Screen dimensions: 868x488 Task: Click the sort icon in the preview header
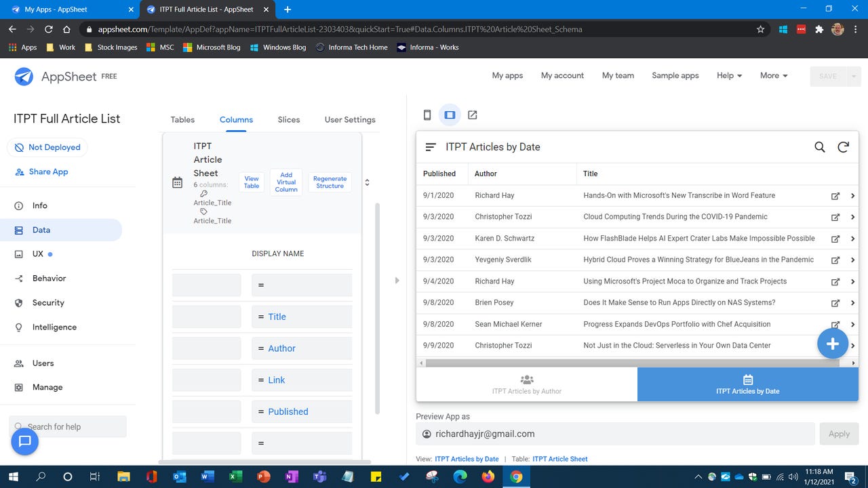[x=430, y=146]
